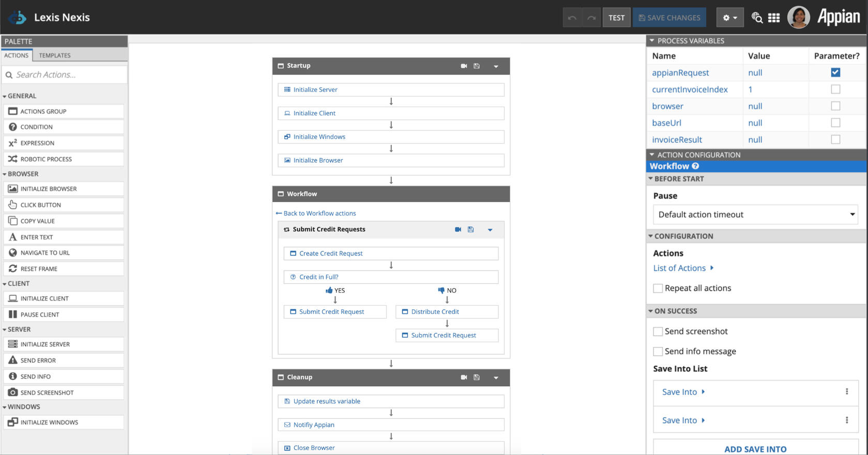Open the Pause timeout dropdown
The image size is (868, 455).
(755, 215)
